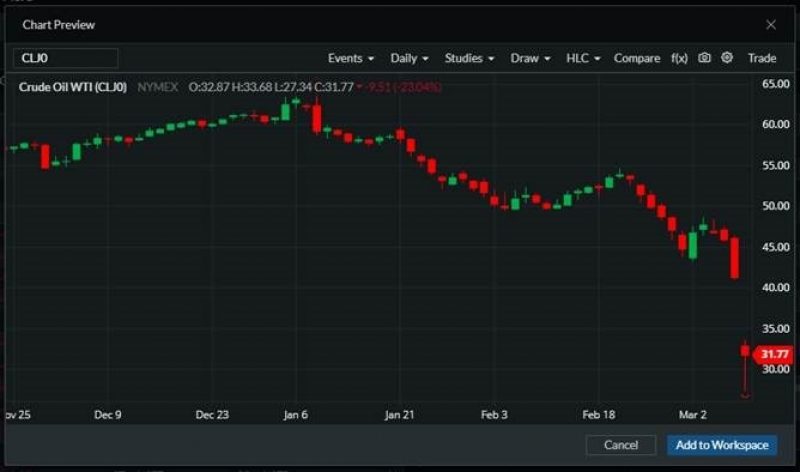Expand the Events dropdown
This screenshot has height=472, width=800.
(x=351, y=58)
